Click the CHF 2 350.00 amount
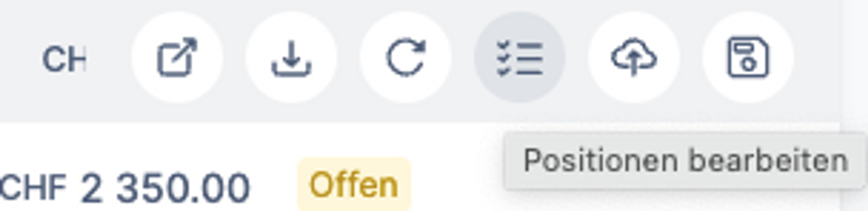868x211 pixels. [125, 188]
